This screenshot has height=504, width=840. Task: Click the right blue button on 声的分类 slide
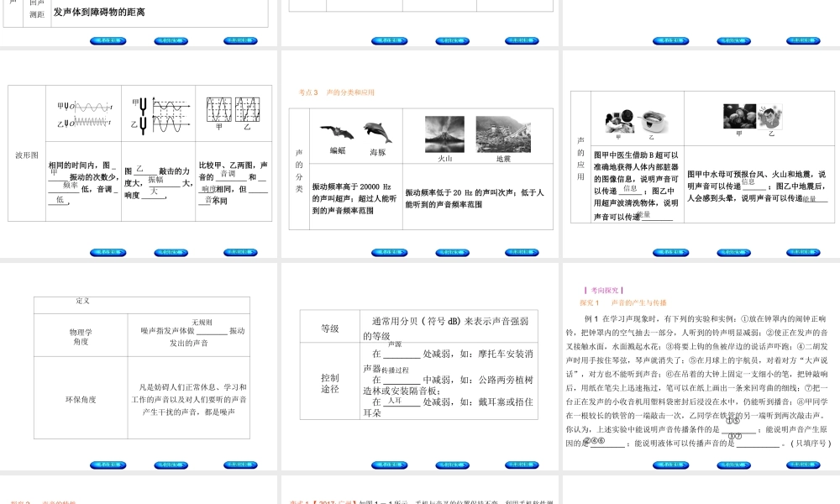[x=522, y=252]
